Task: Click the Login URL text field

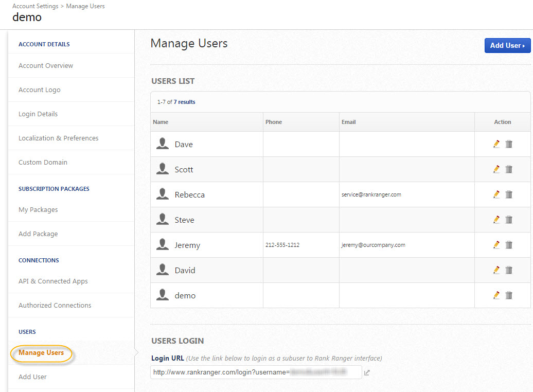Action: click(x=256, y=372)
